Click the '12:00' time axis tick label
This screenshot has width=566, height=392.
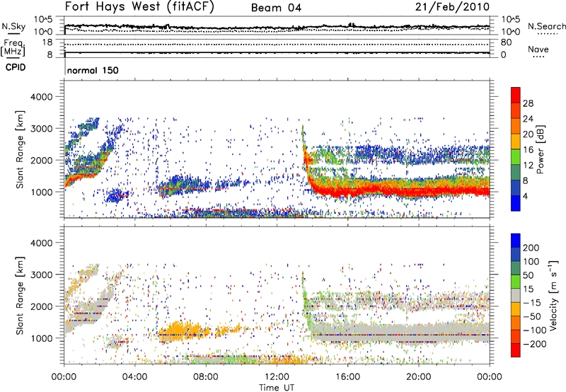click(277, 377)
